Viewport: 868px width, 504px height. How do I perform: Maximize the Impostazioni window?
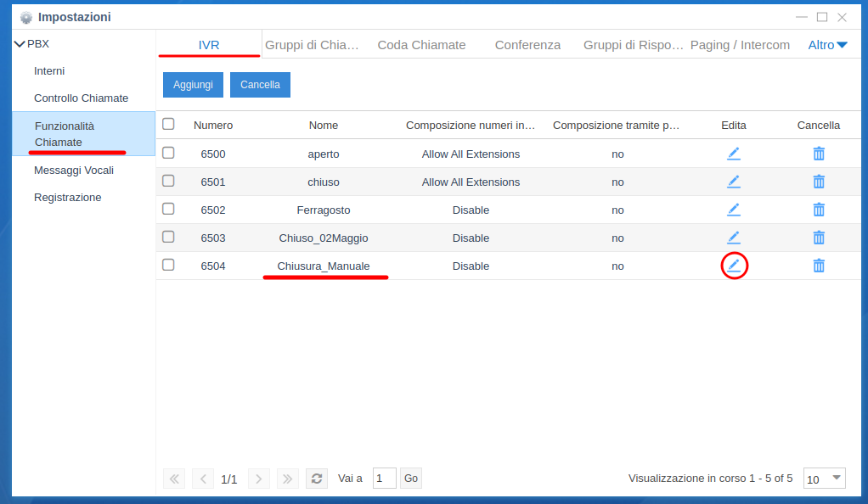pos(822,17)
